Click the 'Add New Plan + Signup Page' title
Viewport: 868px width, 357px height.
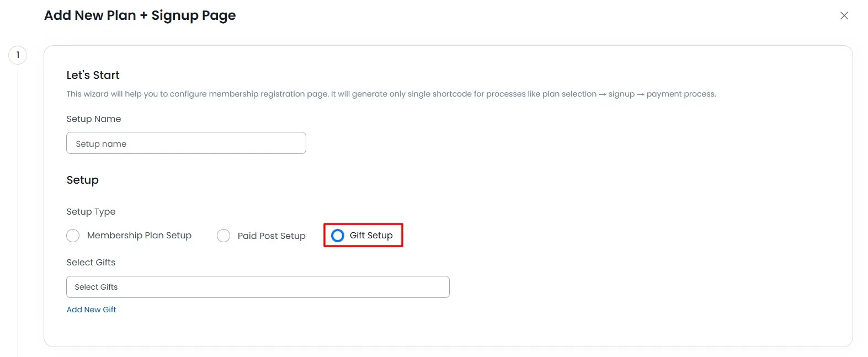tap(140, 15)
